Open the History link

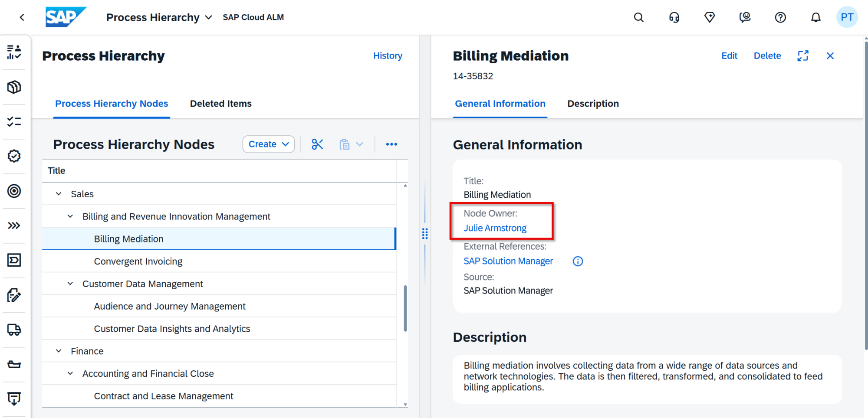388,56
